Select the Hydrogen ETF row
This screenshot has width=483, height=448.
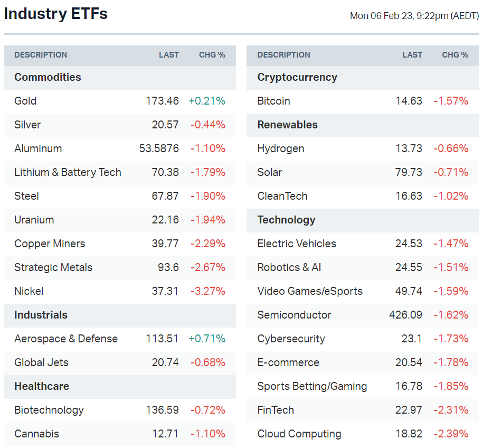tap(280, 148)
